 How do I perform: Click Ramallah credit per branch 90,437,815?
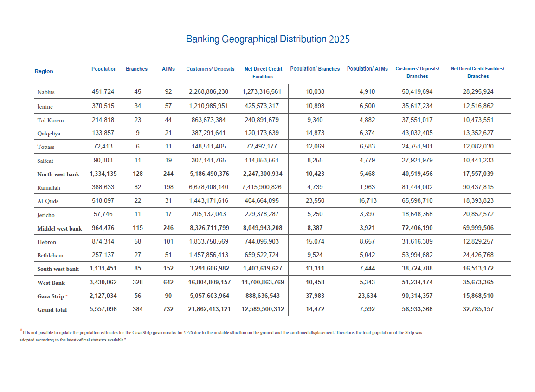click(x=478, y=187)
